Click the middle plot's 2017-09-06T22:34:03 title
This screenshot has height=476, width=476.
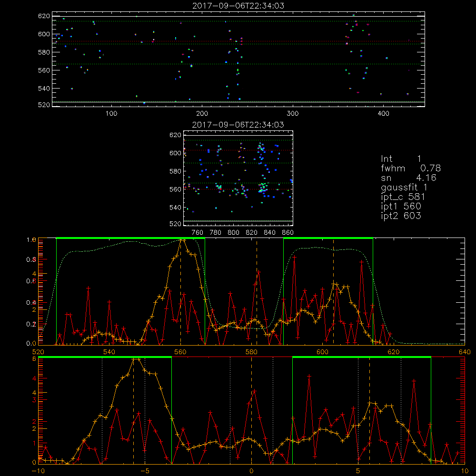238,125
